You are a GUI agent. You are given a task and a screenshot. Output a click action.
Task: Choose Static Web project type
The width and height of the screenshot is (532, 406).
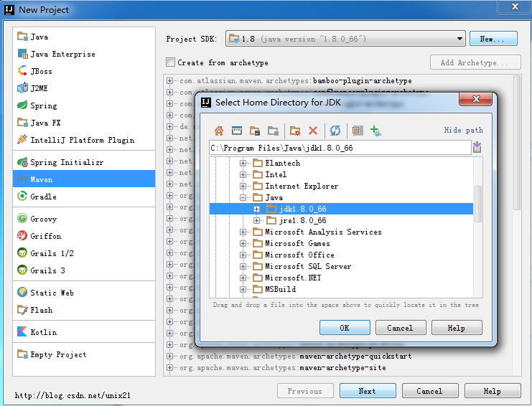(x=84, y=293)
